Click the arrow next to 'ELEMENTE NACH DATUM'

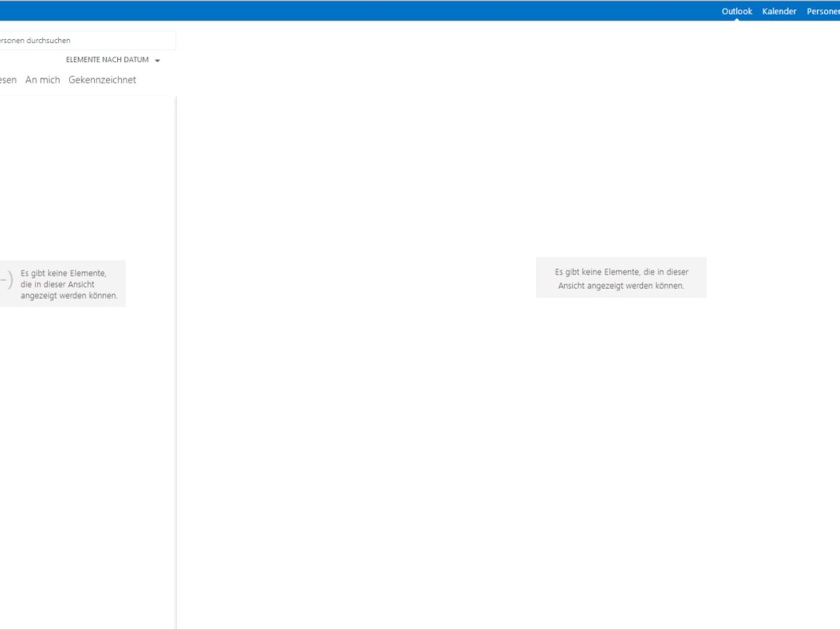(x=158, y=60)
